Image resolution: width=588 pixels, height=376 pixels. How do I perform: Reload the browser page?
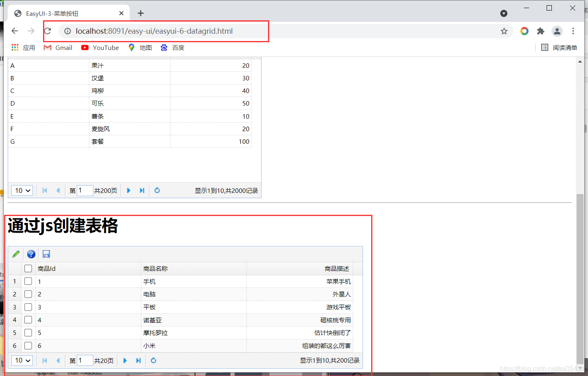click(x=48, y=31)
